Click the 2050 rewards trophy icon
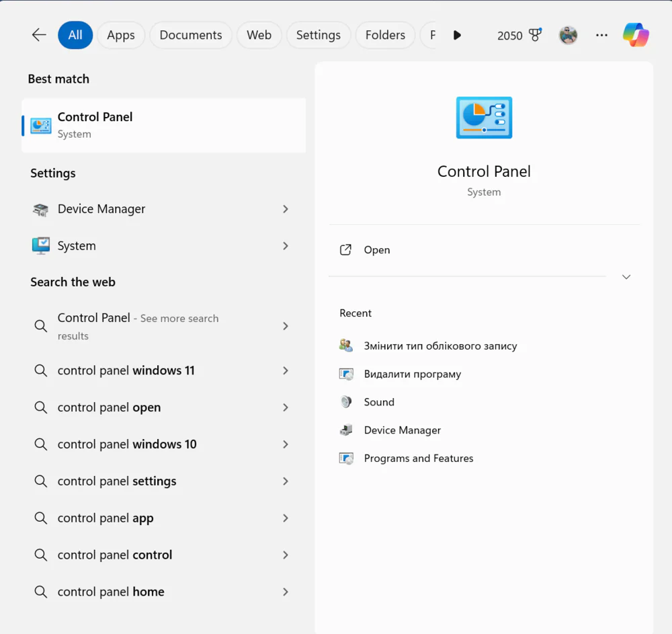Viewport: 672px width, 634px height. pos(536,35)
